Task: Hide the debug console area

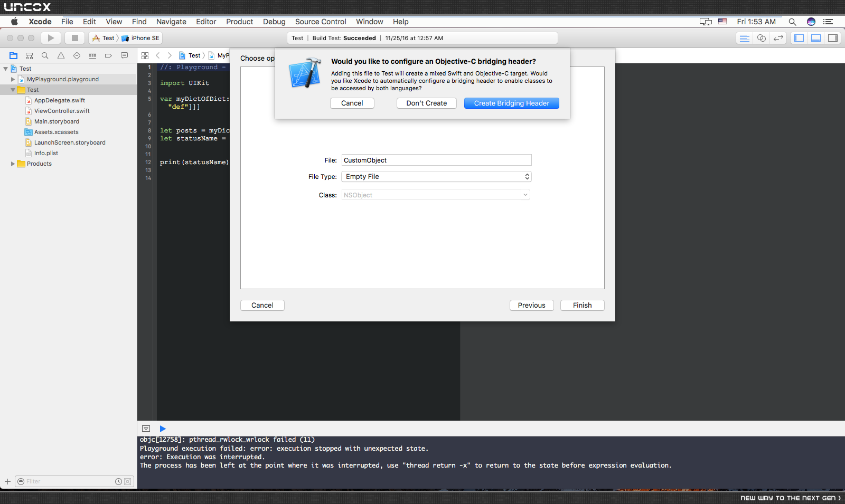Action: (146, 429)
